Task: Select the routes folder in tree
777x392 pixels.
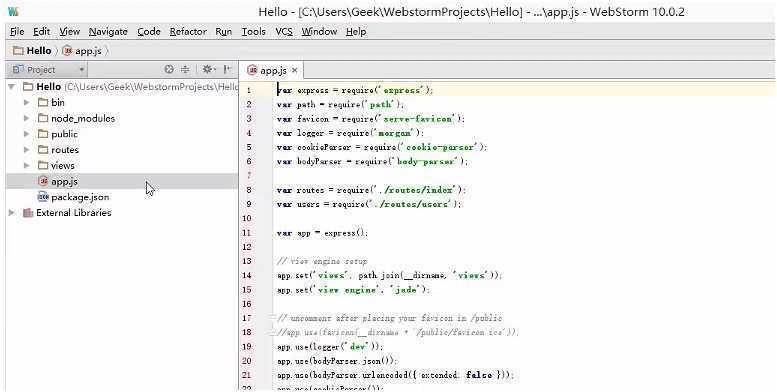Action: [65, 150]
